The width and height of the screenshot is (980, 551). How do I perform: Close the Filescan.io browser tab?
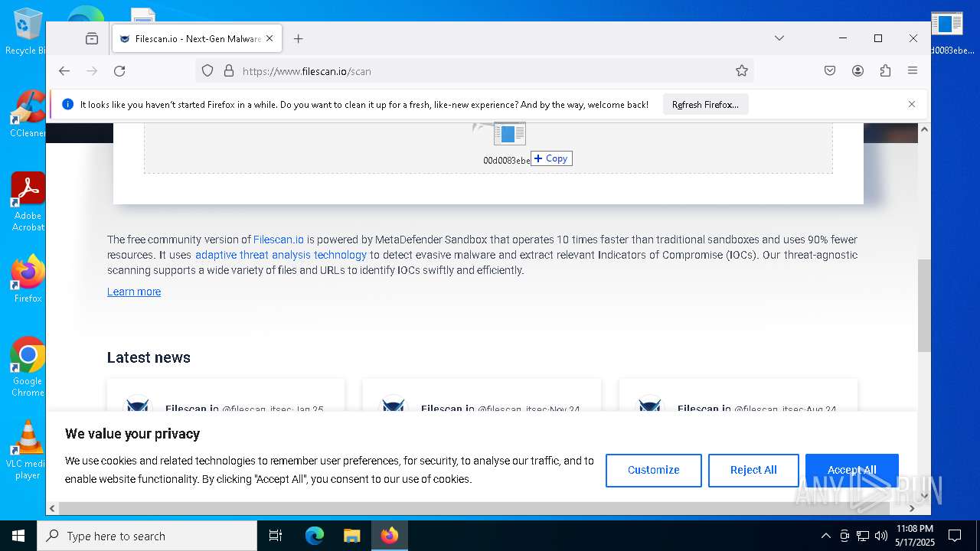269,38
